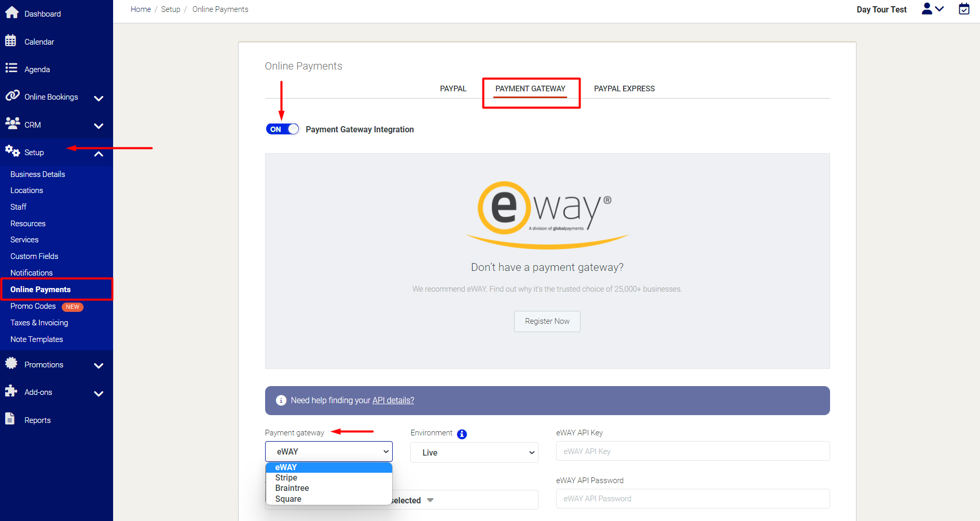Click the Environment info icon

tap(462, 434)
